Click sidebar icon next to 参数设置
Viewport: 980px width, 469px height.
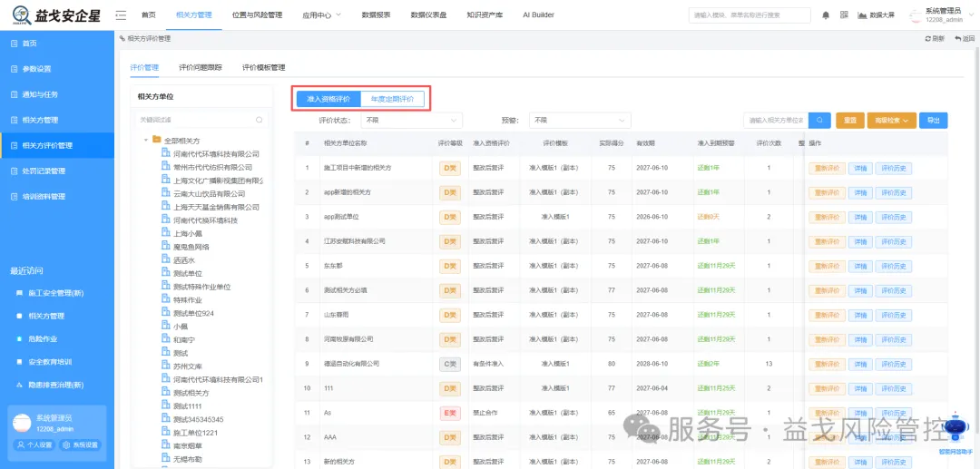pyautogui.click(x=14, y=69)
